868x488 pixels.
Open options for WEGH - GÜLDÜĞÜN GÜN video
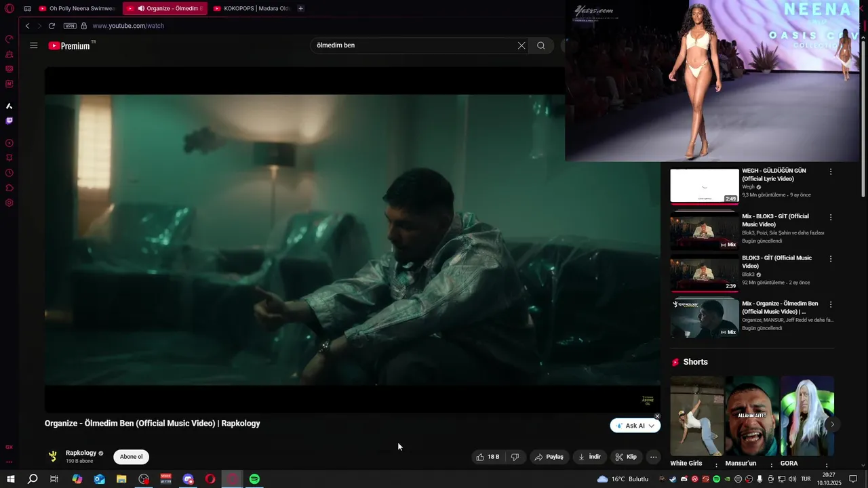pos(831,171)
